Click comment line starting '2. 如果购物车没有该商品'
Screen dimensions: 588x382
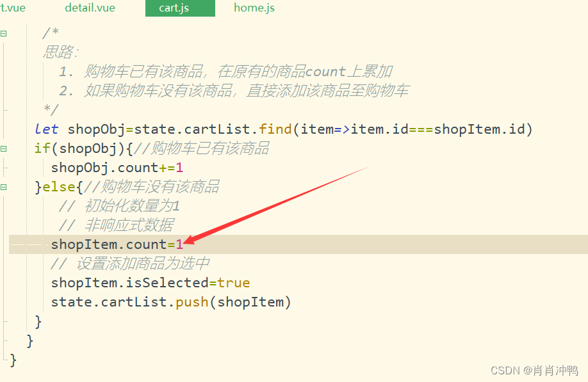[234, 91]
